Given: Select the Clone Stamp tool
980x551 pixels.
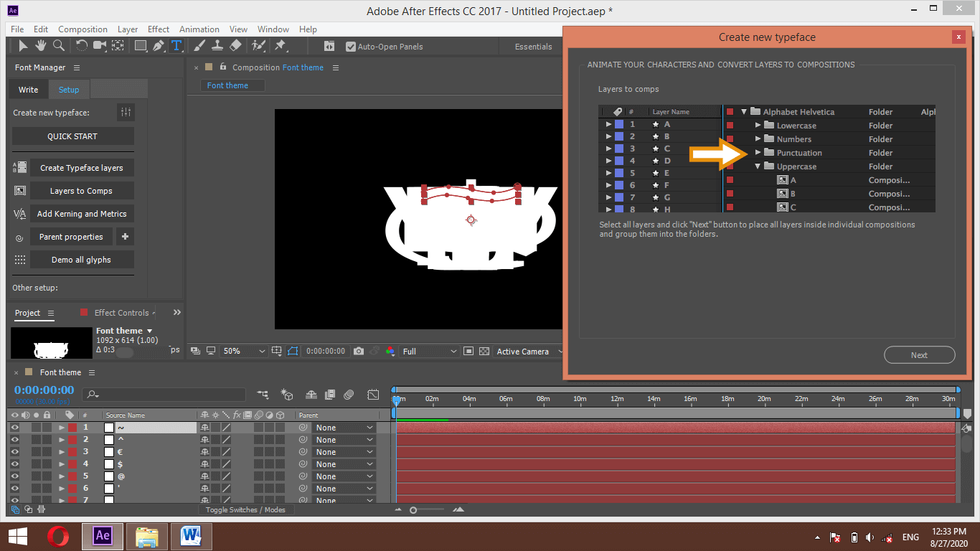Looking at the screenshot, I should (x=217, y=45).
